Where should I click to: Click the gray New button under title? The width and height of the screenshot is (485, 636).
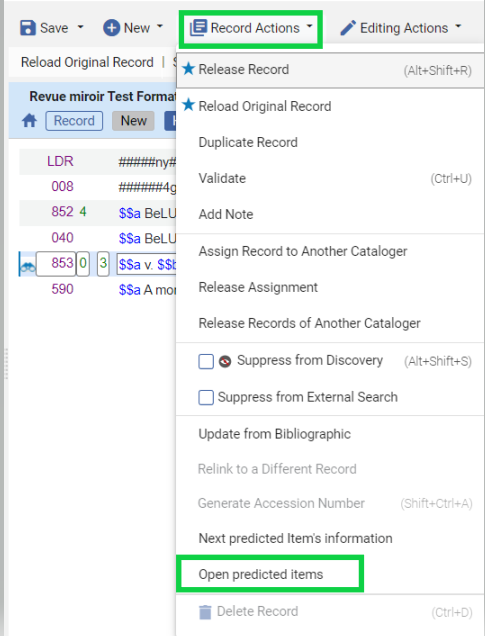pyautogui.click(x=133, y=121)
